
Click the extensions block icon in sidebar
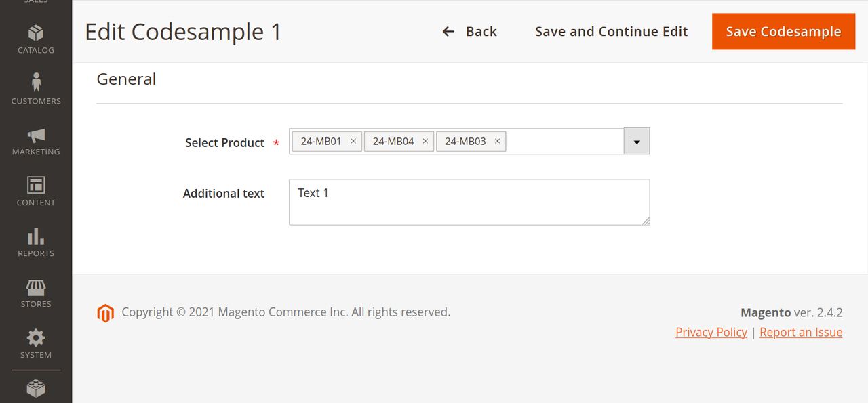[x=36, y=388]
